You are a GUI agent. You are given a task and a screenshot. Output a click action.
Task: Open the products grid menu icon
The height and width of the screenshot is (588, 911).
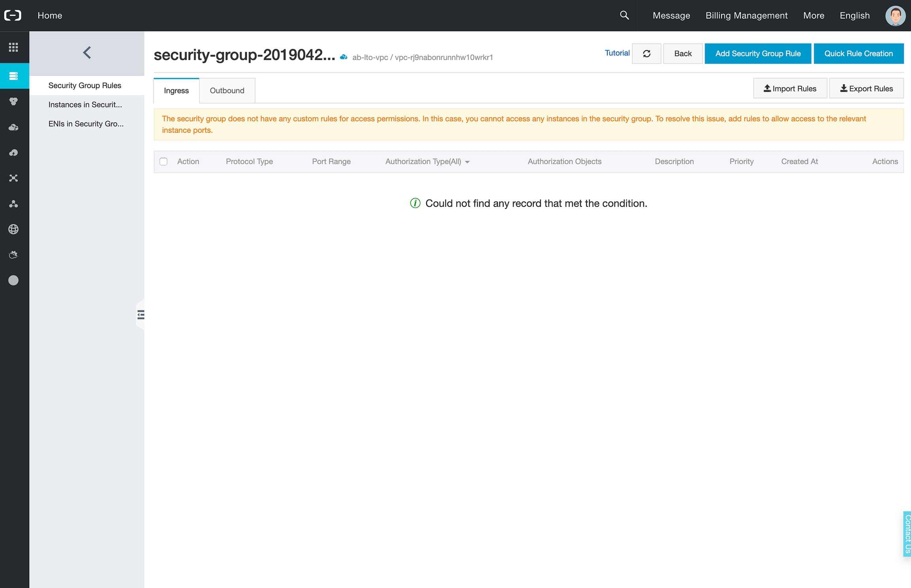coord(13,47)
